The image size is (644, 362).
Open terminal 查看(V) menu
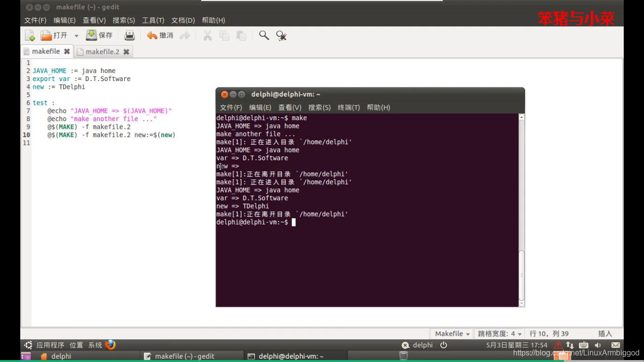pyautogui.click(x=290, y=108)
